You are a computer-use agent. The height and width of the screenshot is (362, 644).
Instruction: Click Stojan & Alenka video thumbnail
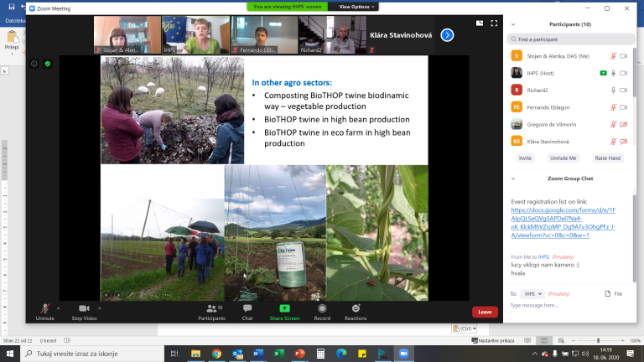point(127,35)
